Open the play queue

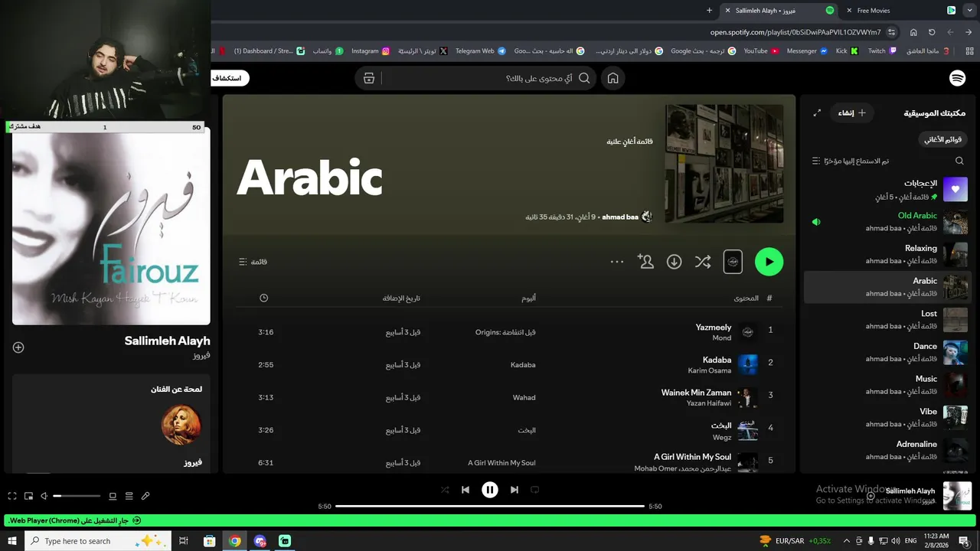click(129, 496)
